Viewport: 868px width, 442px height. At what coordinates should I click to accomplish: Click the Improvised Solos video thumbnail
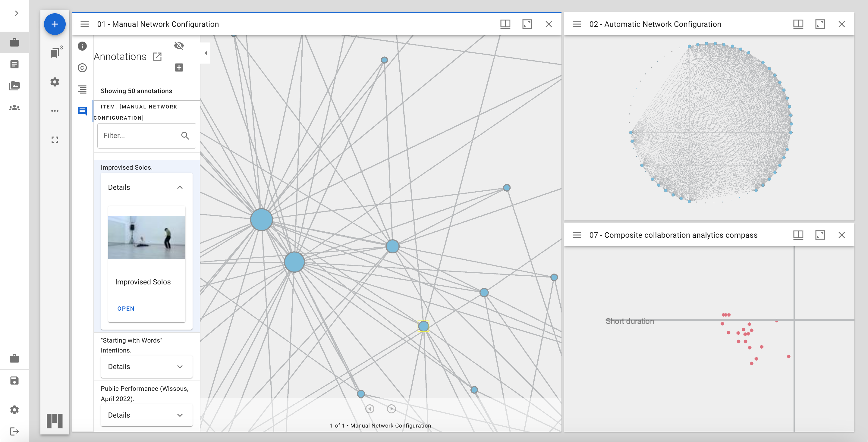146,237
